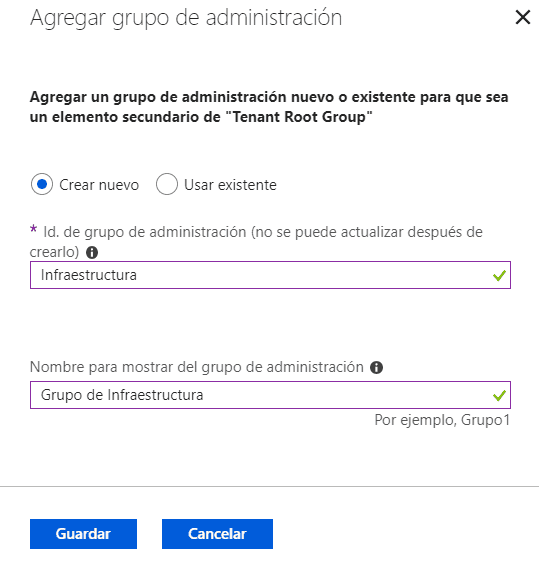Click green checkmark in the Infraestructura field
Image resolution: width=539 pixels, height=572 pixels.
499,275
